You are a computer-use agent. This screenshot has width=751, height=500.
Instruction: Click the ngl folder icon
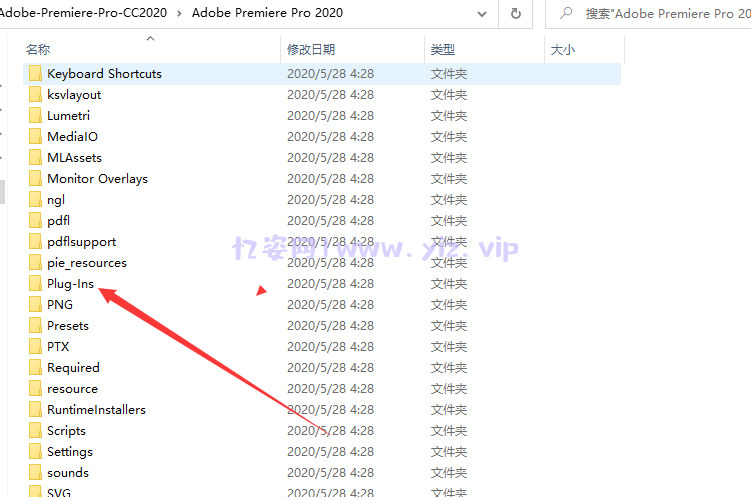pyautogui.click(x=35, y=200)
